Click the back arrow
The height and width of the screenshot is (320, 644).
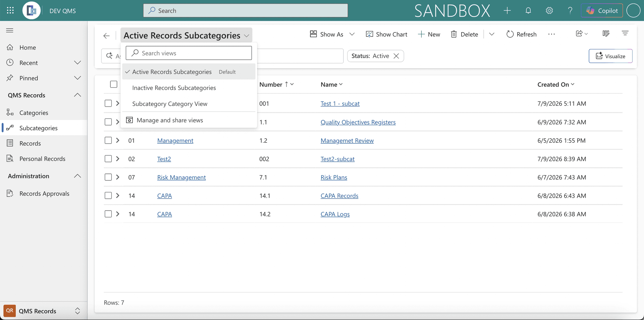107,36
